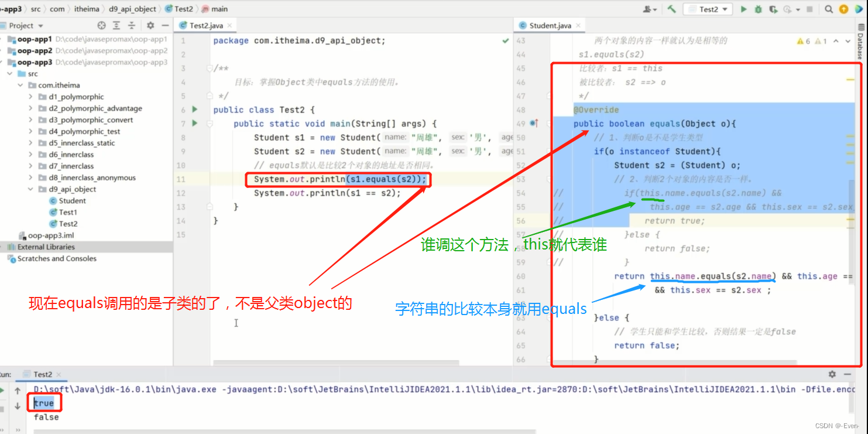
Task: Select Scratches and Consoles node
Action: click(52, 258)
